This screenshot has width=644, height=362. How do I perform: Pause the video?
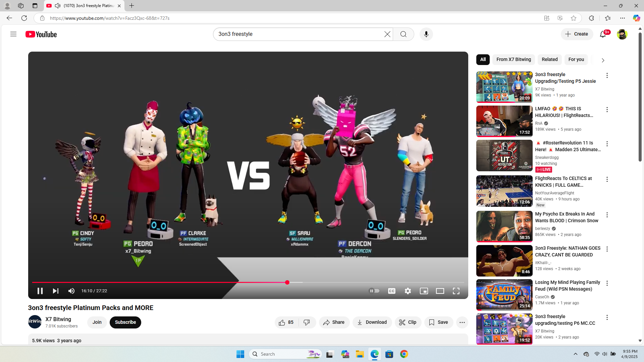click(40, 291)
